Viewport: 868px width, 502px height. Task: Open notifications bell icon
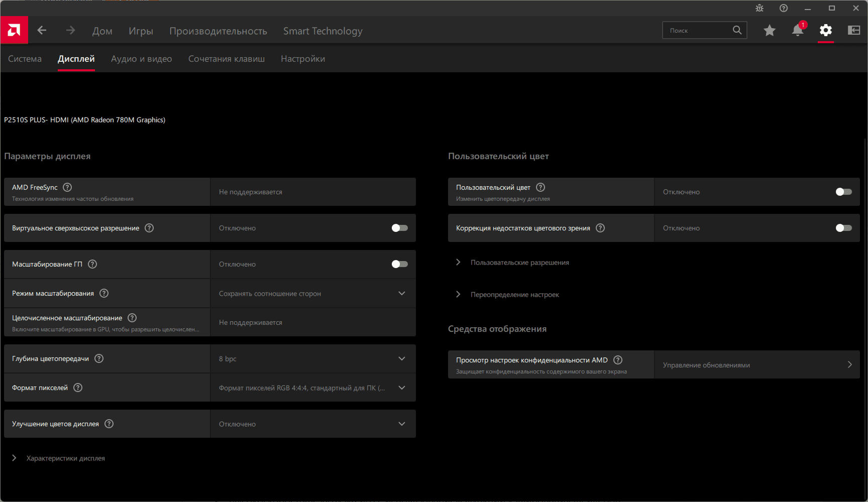(x=797, y=31)
